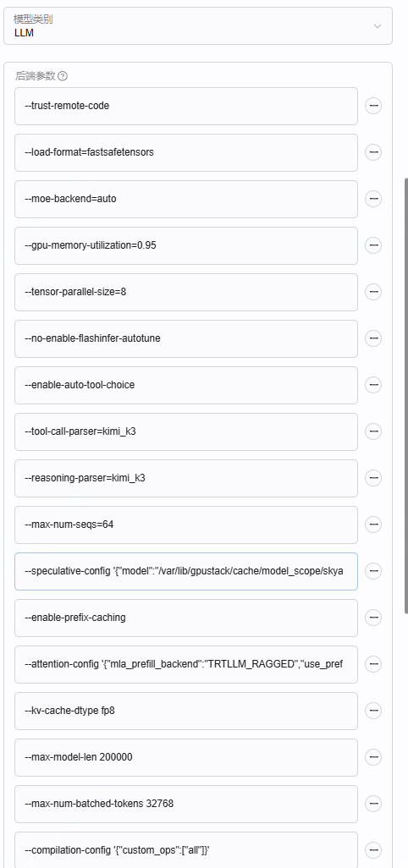Remove the --enable-auto-tool-choice parameter

[373, 384]
